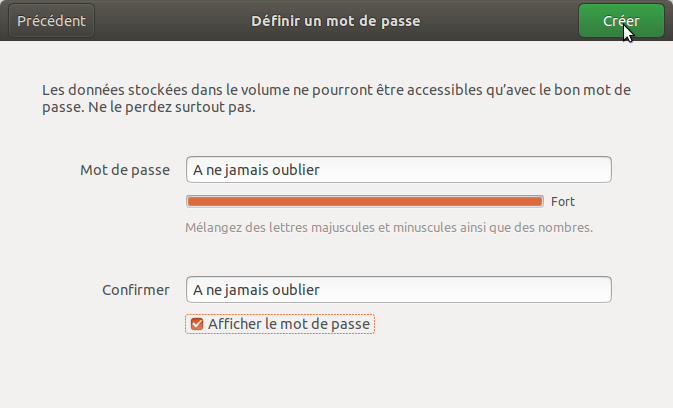Click the letter 'A' starting the Mot de passe field

tap(198, 170)
